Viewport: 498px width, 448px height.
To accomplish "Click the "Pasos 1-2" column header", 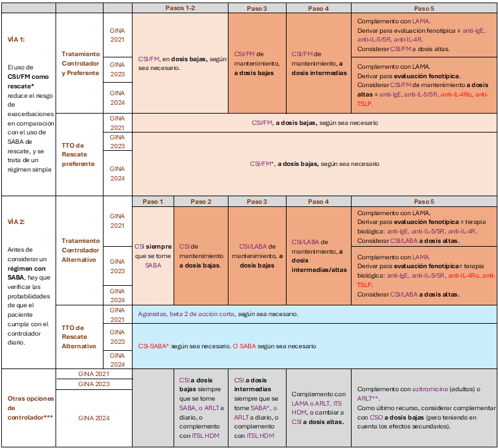I will (x=180, y=8).
